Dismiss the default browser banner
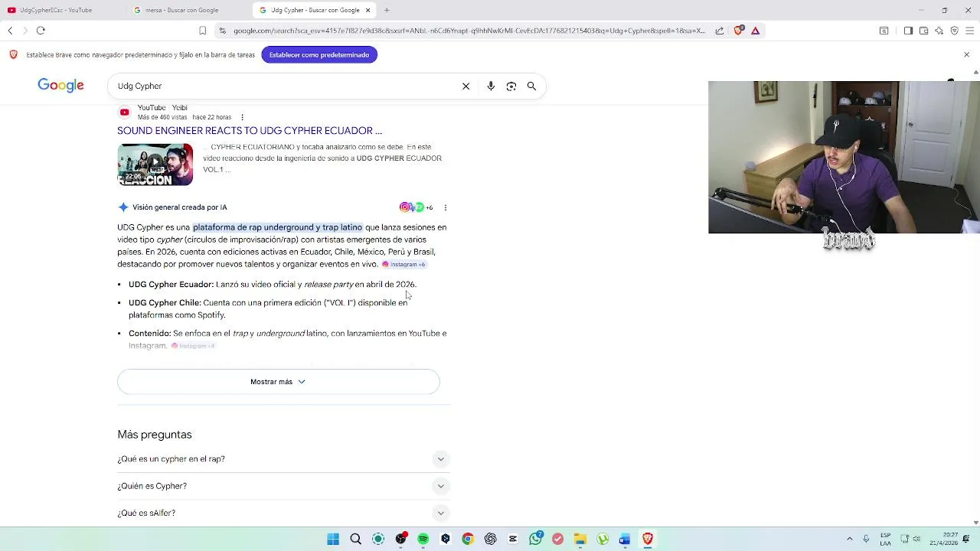This screenshot has width=980, height=551. pyautogui.click(x=966, y=55)
